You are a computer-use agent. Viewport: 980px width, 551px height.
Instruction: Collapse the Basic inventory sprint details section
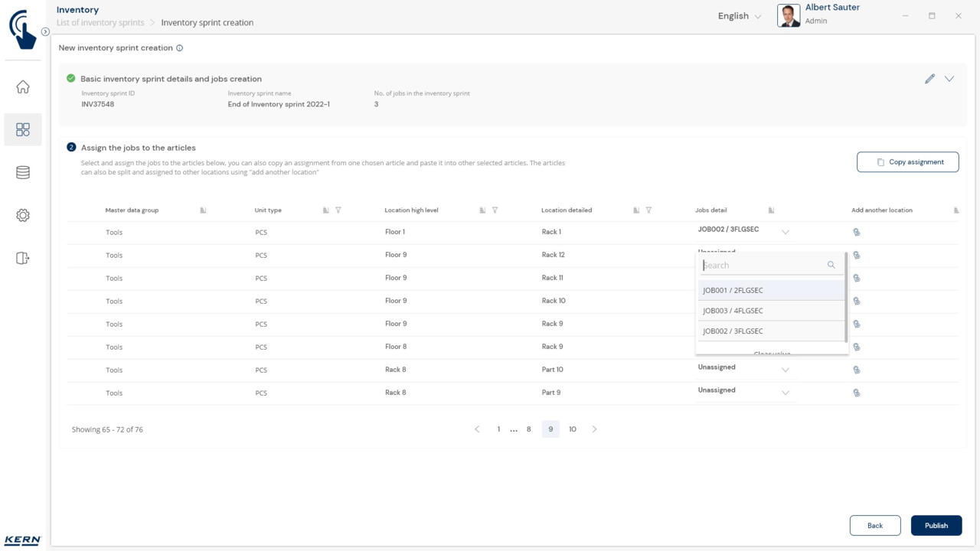pos(949,79)
